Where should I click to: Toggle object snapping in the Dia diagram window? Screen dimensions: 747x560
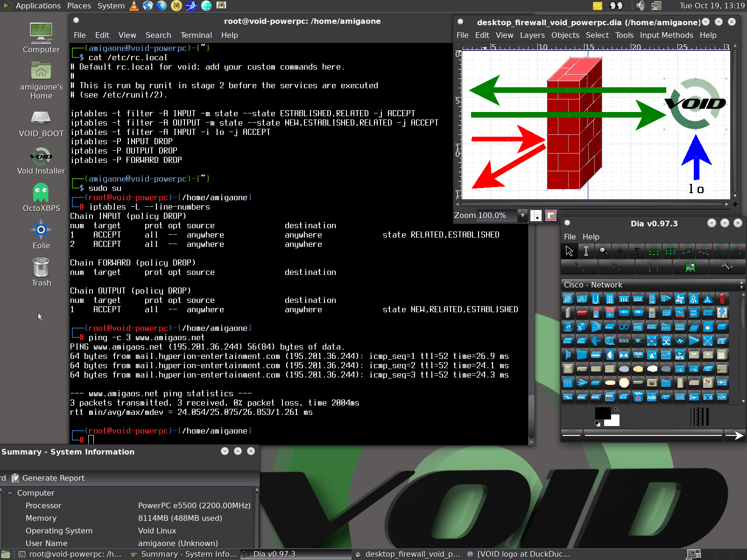[551, 216]
